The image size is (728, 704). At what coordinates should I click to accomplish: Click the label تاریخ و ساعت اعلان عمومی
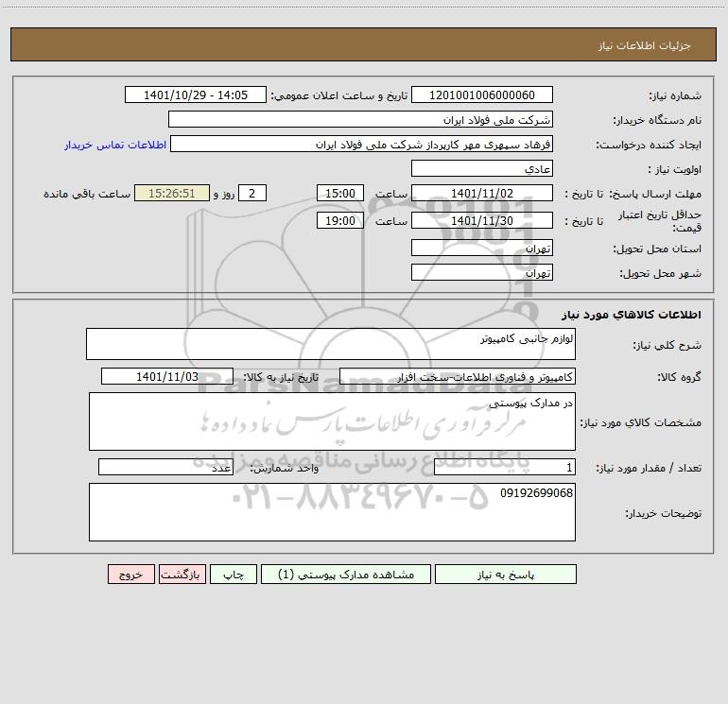(339, 95)
